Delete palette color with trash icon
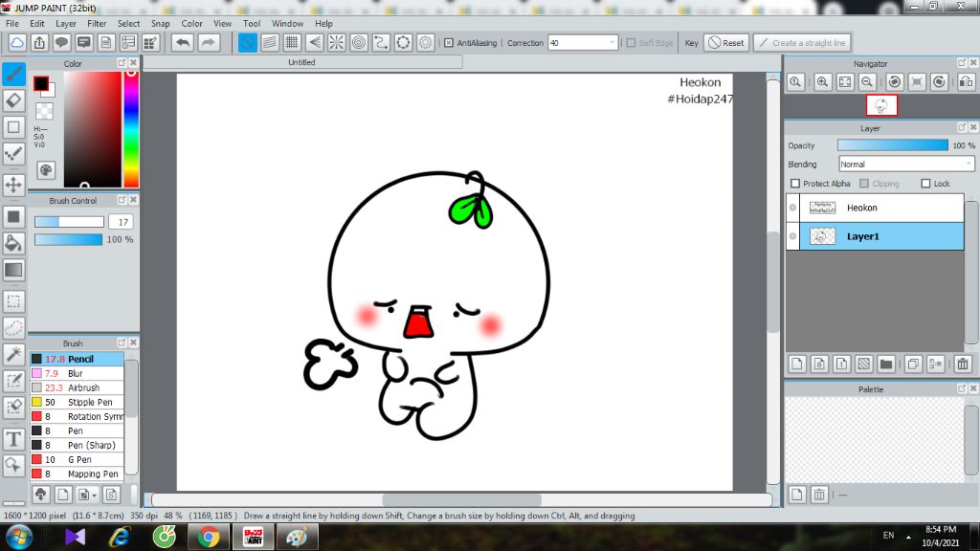The width and height of the screenshot is (980, 551). click(819, 495)
